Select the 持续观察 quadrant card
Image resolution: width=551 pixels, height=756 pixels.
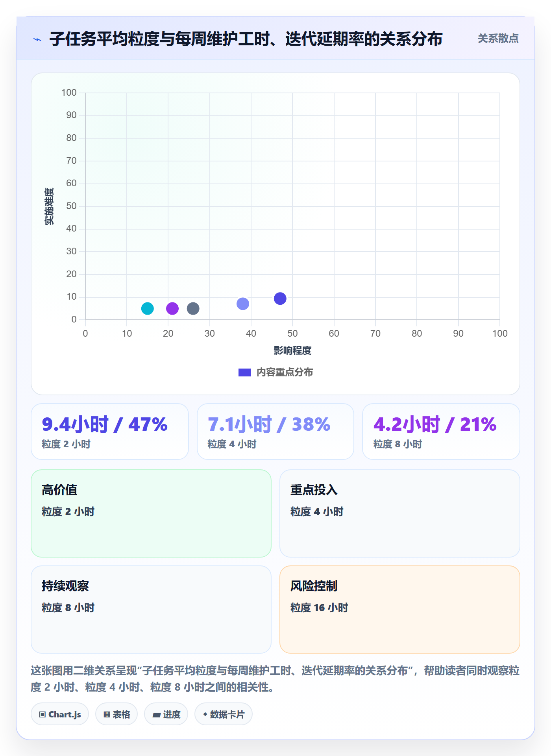click(x=151, y=610)
